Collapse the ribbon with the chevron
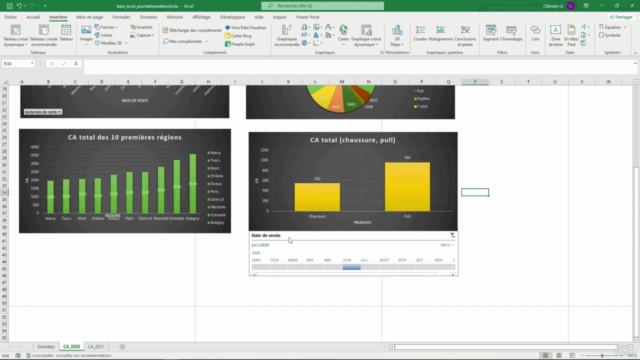The image size is (640, 360). (x=635, y=53)
